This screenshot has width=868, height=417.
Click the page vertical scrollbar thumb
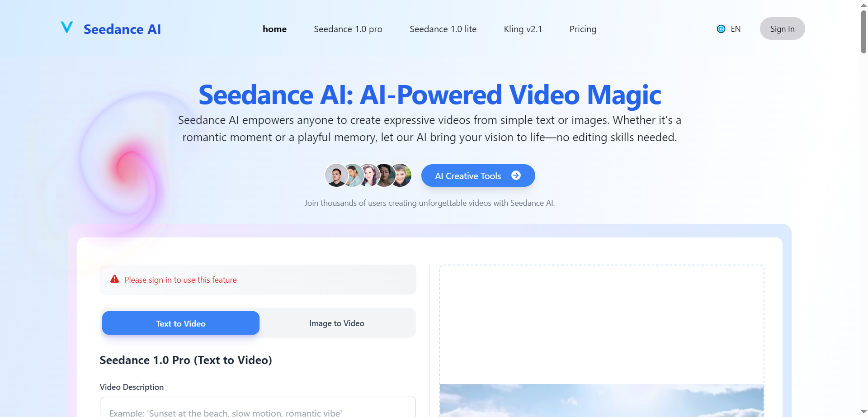[863, 32]
